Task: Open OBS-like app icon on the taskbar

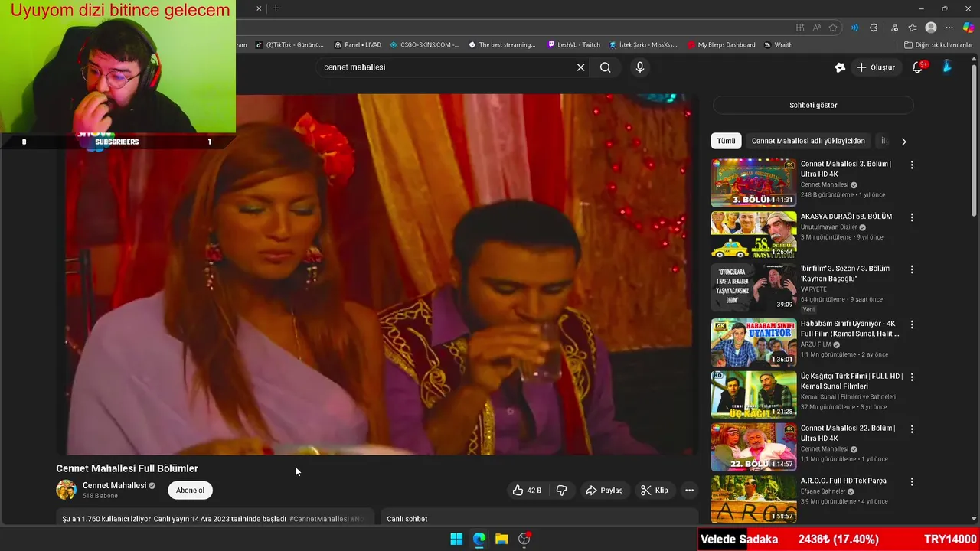Action: (x=524, y=539)
